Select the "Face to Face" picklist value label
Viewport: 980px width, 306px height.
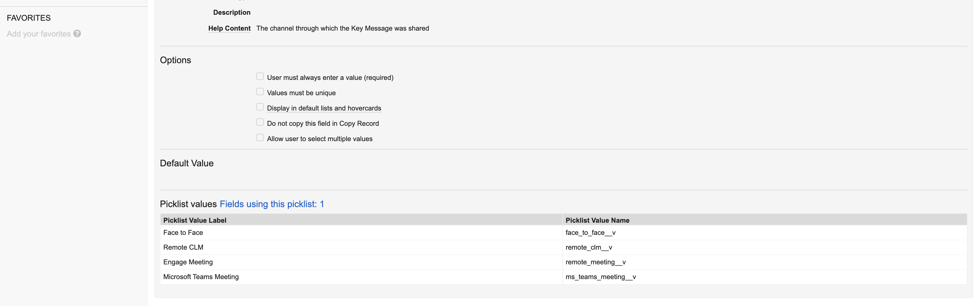click(183, 233)
